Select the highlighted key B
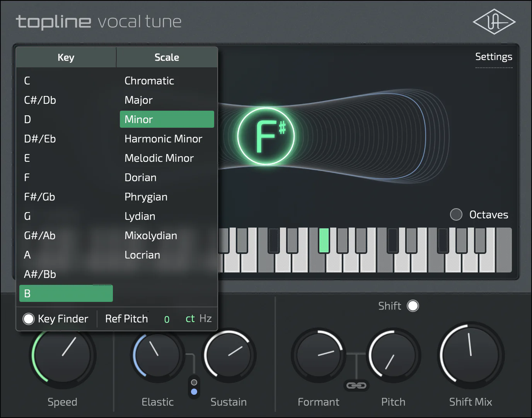Viewport: 532px width, 418px height. (x=66, y=293)
